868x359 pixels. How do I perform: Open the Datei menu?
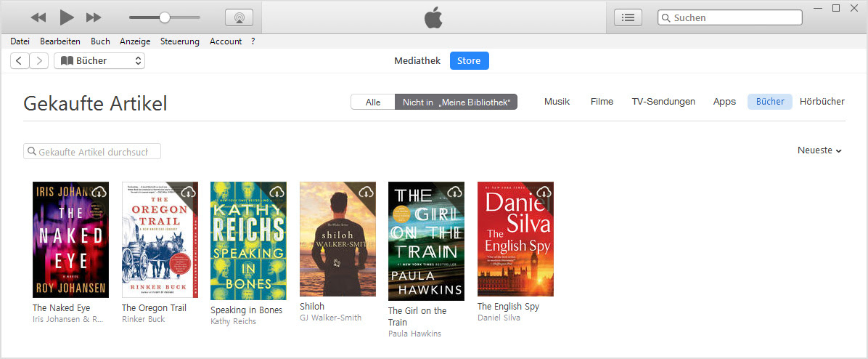(x=20, y=41)
